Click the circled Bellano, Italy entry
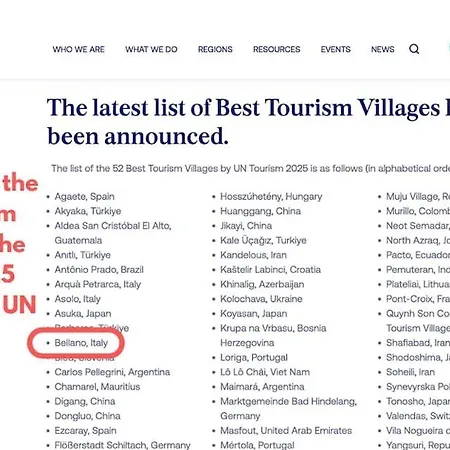The width and height of the screenshot is (450, 450). (x=81, y=343)
